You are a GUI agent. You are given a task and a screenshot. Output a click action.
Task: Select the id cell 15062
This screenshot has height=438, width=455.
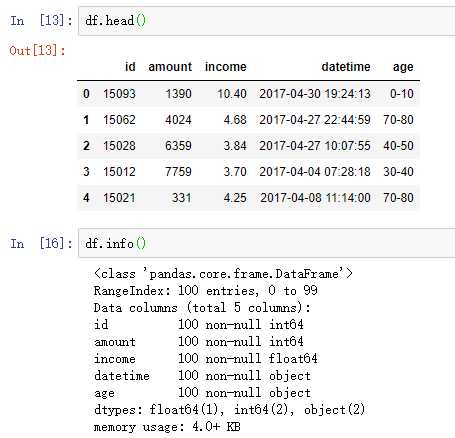(119, 120)
